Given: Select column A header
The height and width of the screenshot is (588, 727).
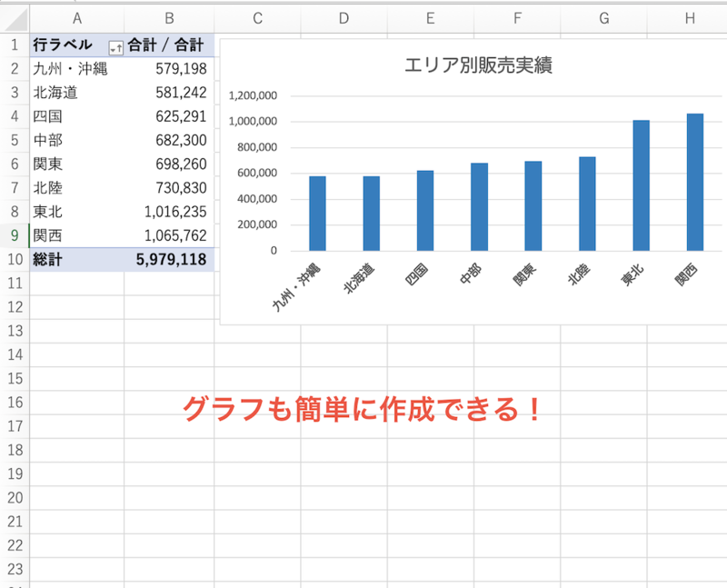Looking at the screenshot, I should point(77,18).
